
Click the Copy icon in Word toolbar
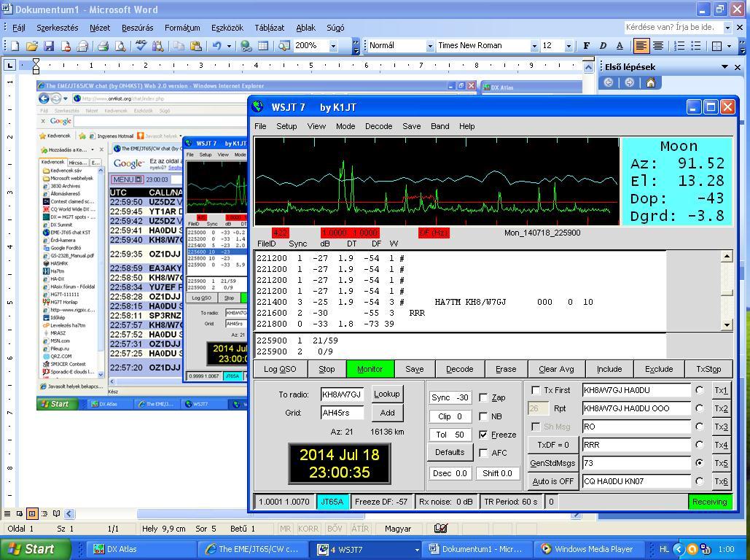point(179,46)
